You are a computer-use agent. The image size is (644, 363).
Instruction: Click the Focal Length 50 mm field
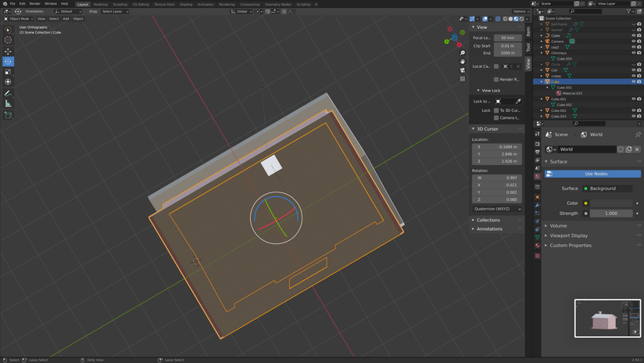508,38
